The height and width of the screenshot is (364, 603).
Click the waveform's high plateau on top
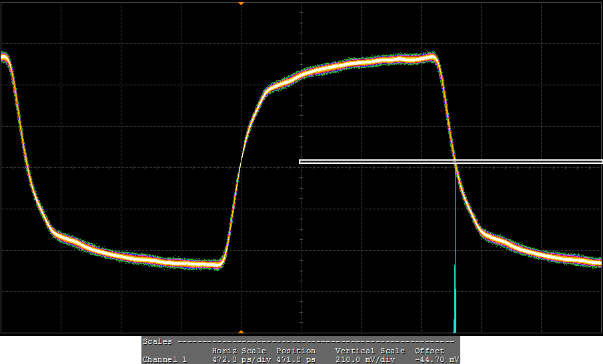(x=374, y=61)
